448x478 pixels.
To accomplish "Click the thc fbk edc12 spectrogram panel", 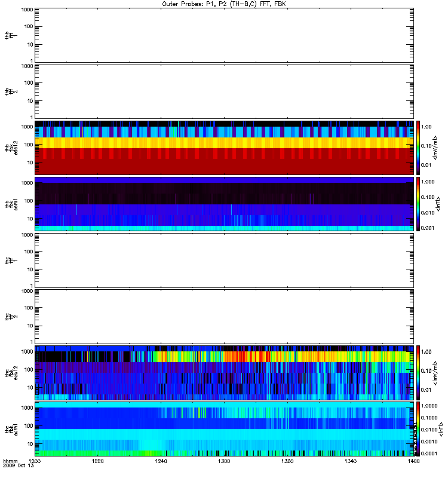I will pos(224,372).
